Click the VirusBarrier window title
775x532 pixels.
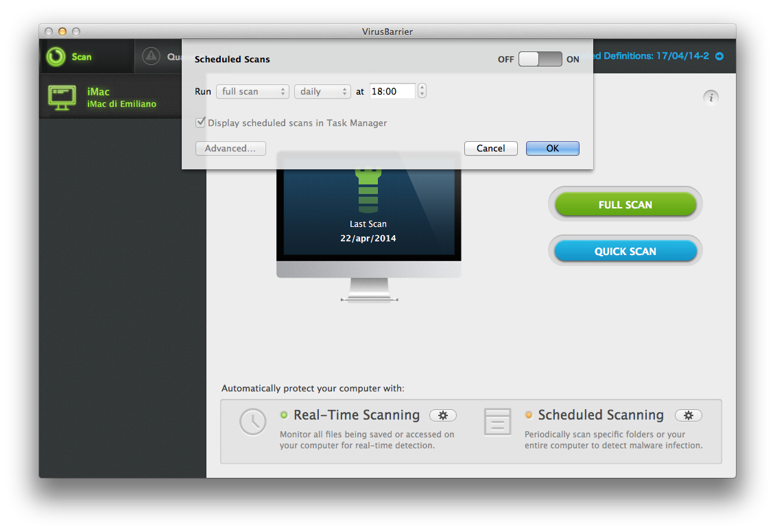(x=387, y=32)
